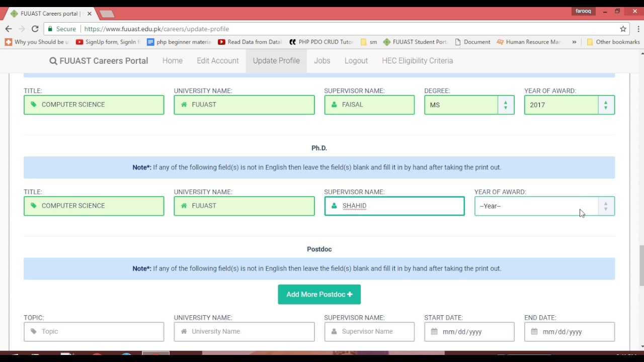Click the Logout menu item
Screen dimensions: 644x362
[x=356, y=61]
